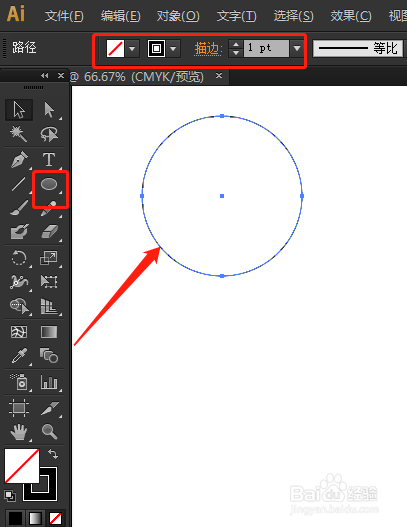The width and height of the screenshot is (407, 527).
Task: Open the 效果(C) menu
Action: 351,16
